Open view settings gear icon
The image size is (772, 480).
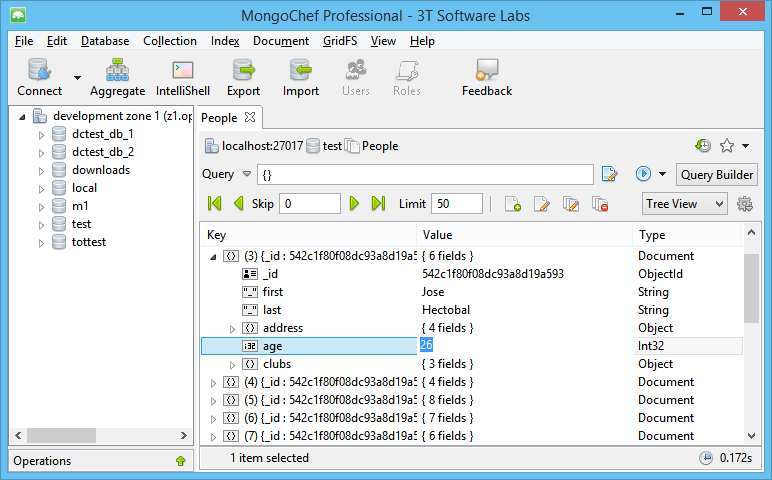tap(745, 204)
